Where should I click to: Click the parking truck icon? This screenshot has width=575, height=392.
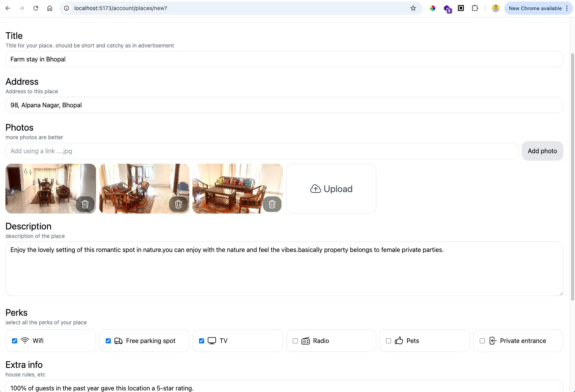pyautogui.click(x=119, y=341)
